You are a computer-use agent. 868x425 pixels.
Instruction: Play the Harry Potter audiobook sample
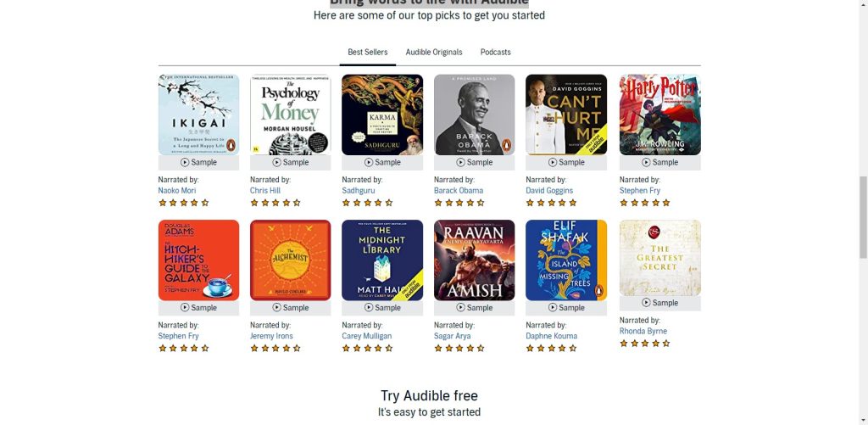659,162
